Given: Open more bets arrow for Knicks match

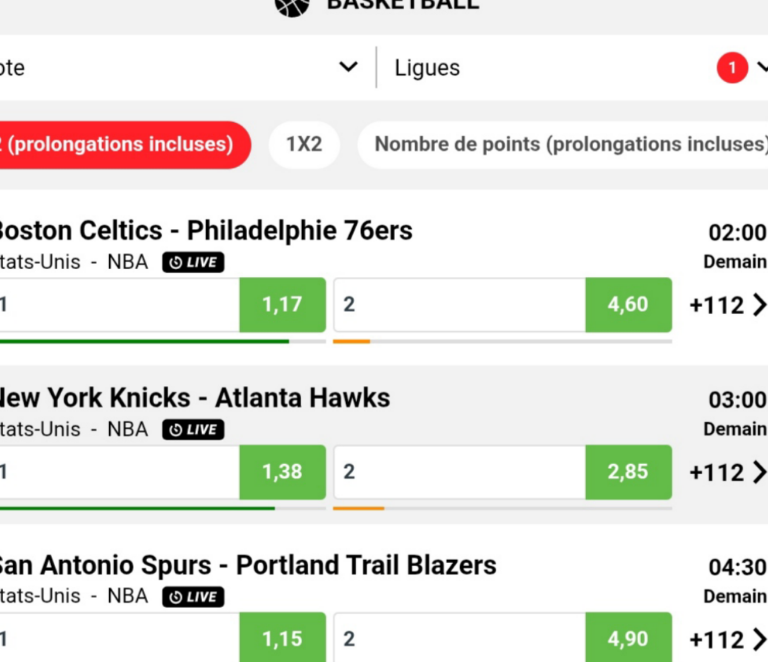Looking at the screenshot, I should [x=759, y=472].
